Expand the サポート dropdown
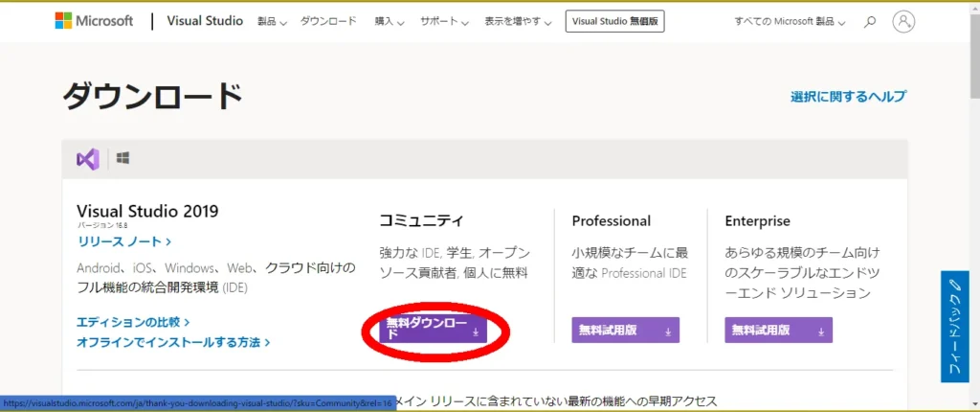 (444, 21)
